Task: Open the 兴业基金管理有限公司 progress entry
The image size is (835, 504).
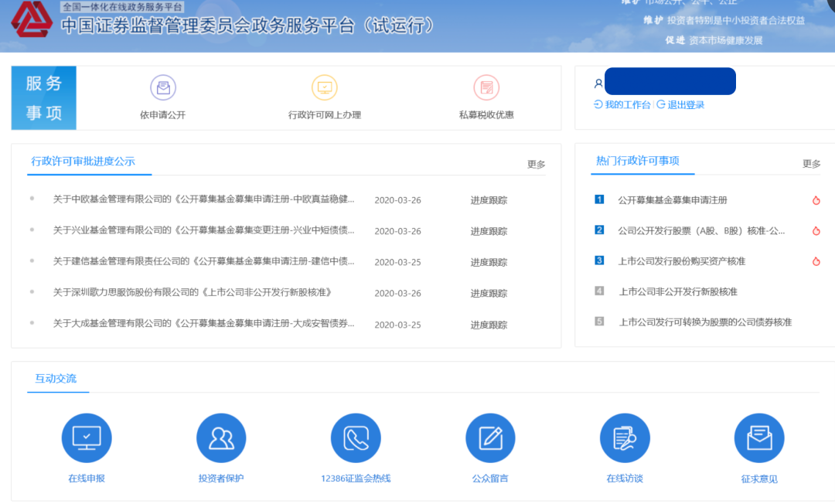Action: coord(203,230)
